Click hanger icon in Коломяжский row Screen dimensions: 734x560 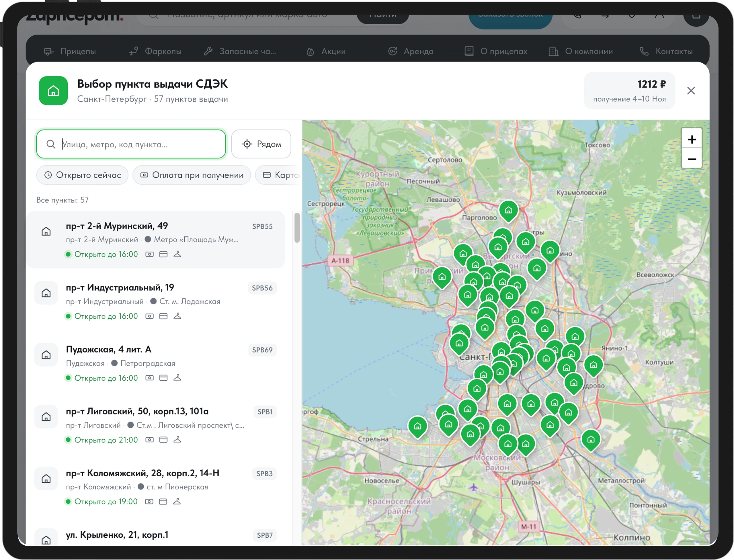pos(177,501)
